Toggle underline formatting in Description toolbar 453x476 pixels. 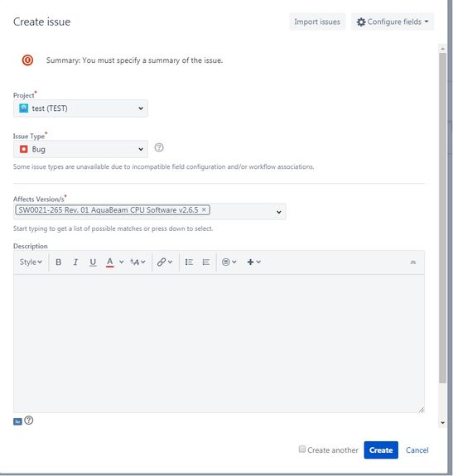coord(93,262)
